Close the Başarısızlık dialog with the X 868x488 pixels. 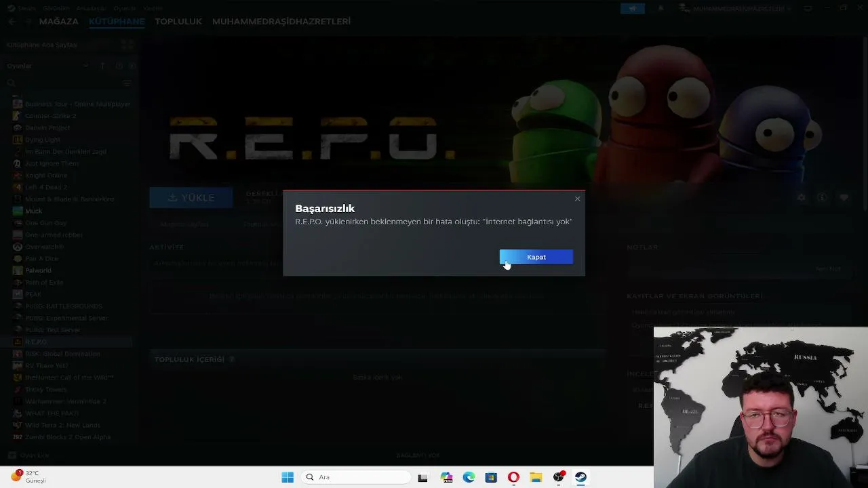click(x=577, y=199)
